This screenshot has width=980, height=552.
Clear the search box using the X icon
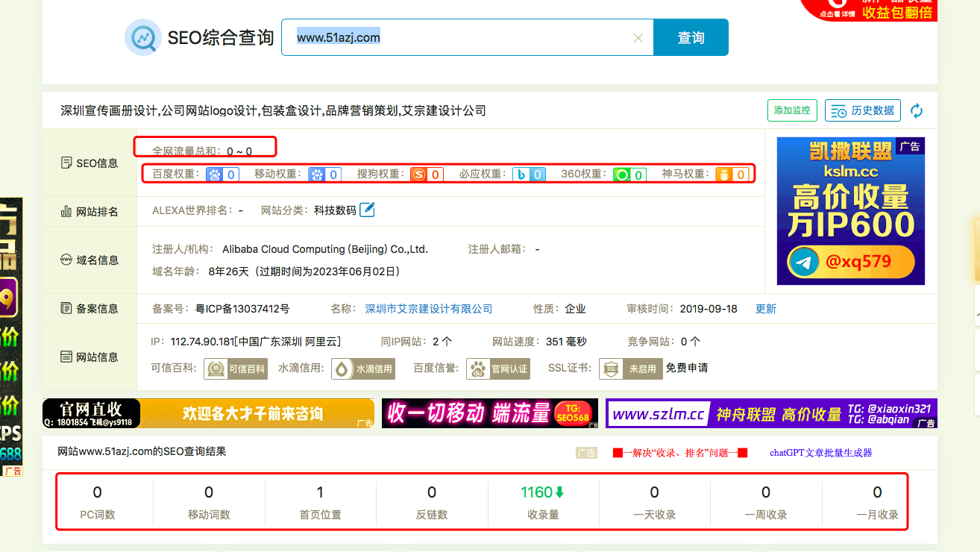click(x=638, y=37)
